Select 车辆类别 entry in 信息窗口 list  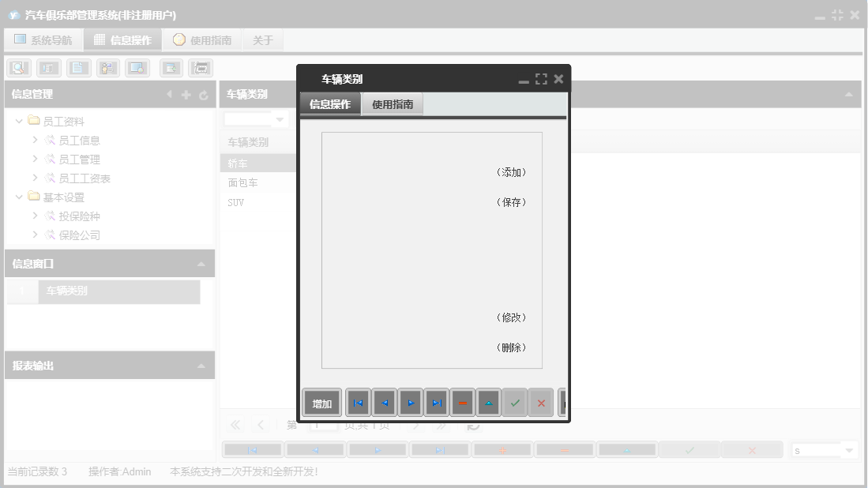pos(103,291)
